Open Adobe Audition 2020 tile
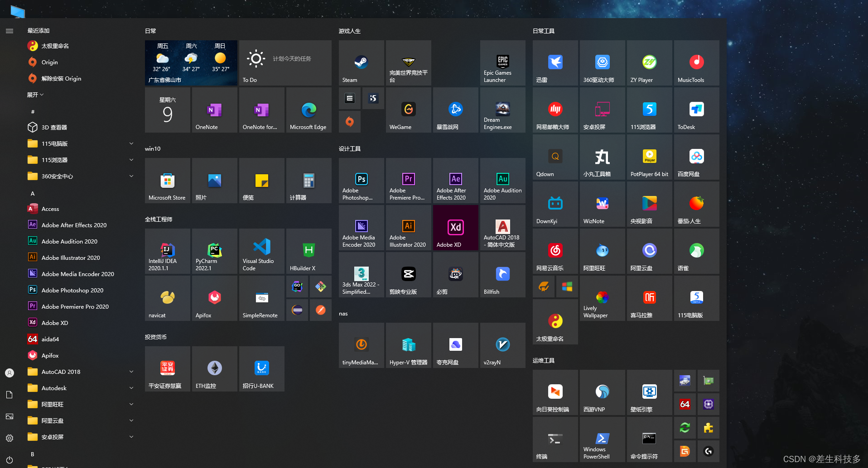This screenshot has width=868, height=468. pos(502,181)
